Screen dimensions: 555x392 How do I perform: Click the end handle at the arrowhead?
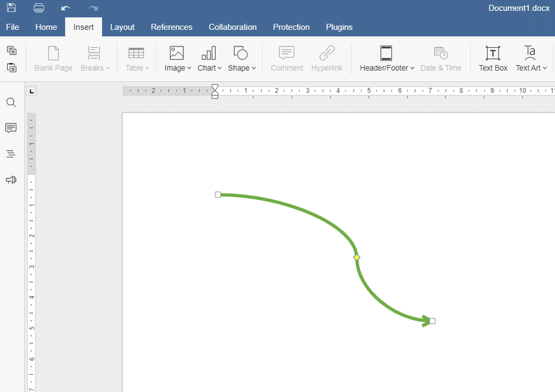432,321
